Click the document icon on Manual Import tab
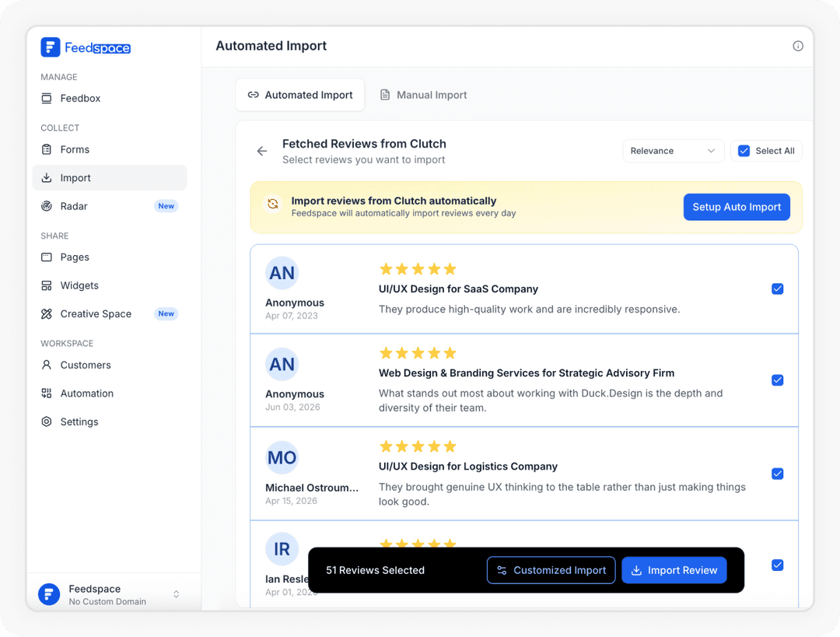 coord(385,95)
